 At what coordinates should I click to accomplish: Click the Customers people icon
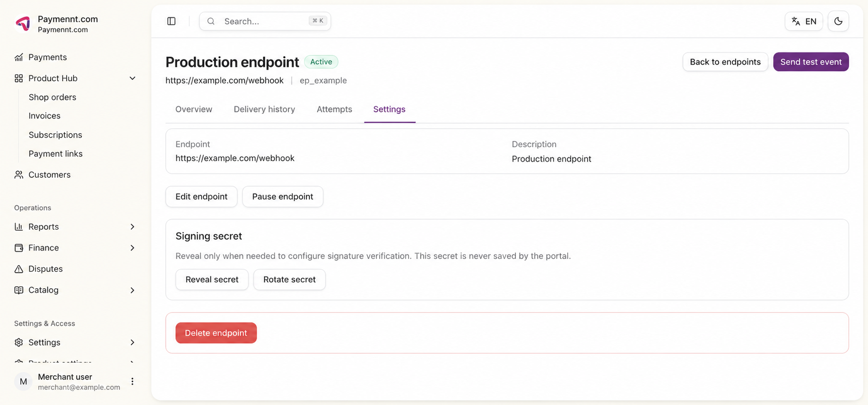click(19, 175)
